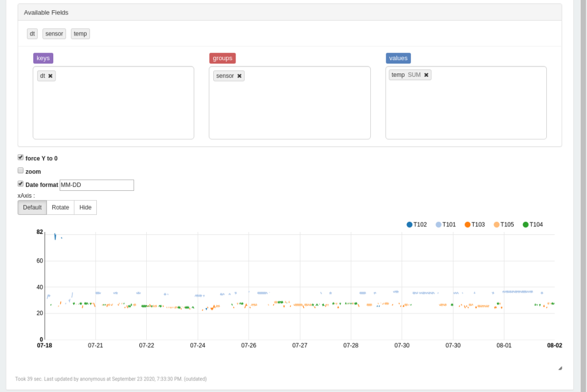Toggle the T103 series in the legend

click(x=475, y=225)
